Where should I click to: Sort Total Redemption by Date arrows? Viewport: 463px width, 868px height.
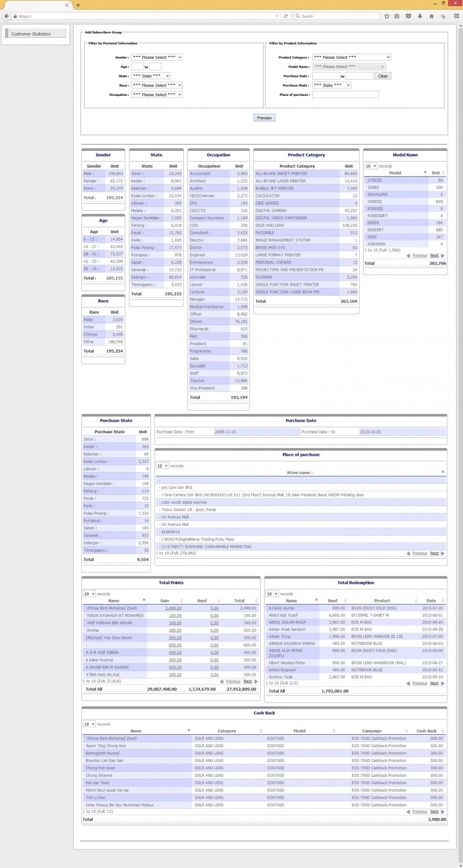point(443,600)
